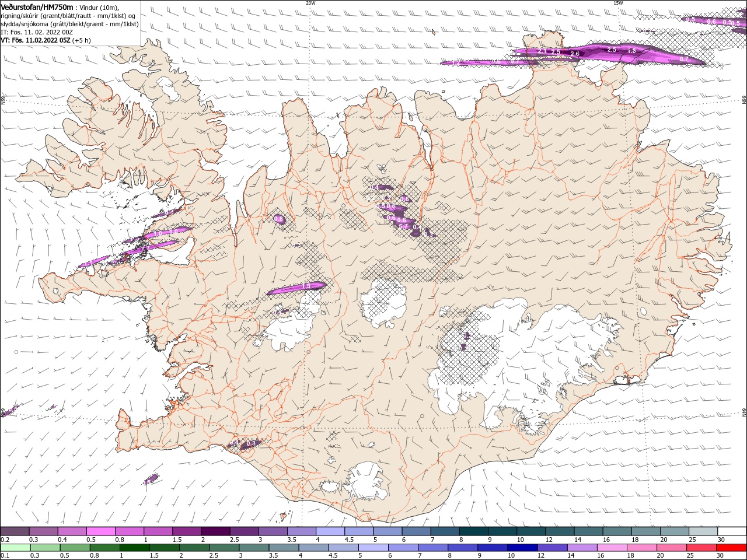Click the 2.6 precipitation value off north coast
Screen dimensions: 747x560
pos(574,54)
